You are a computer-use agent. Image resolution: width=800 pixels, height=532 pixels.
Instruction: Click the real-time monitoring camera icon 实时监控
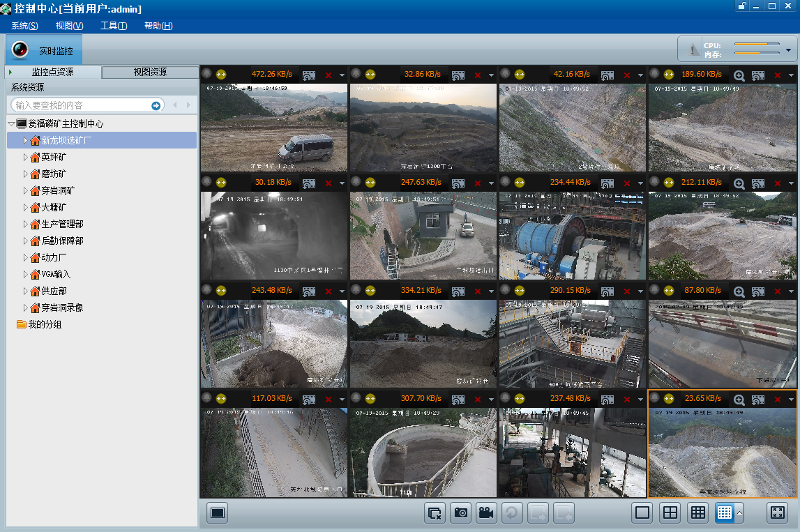tap(20, 50)
